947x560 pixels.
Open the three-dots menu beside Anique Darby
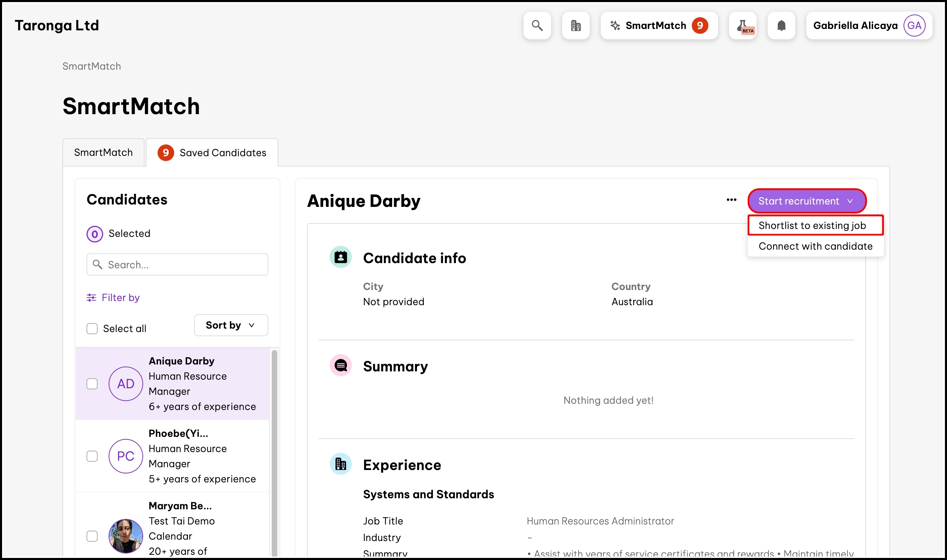[x=731, y=200]
